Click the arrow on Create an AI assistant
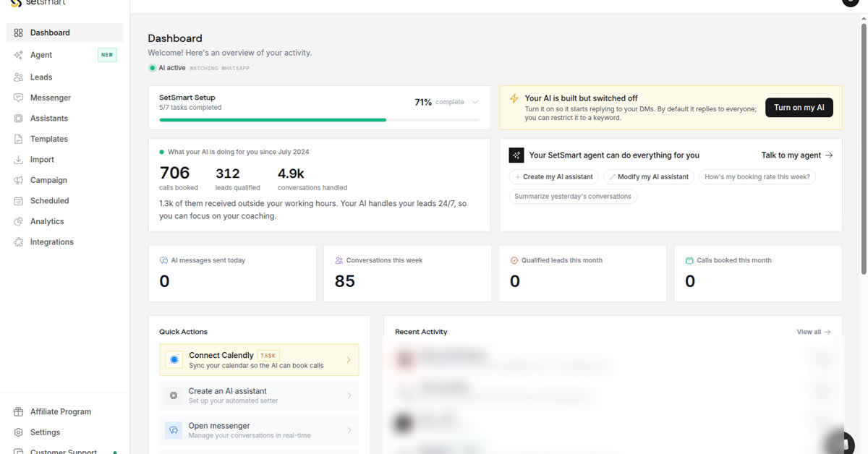868x454 pixels. coord(349,395)
